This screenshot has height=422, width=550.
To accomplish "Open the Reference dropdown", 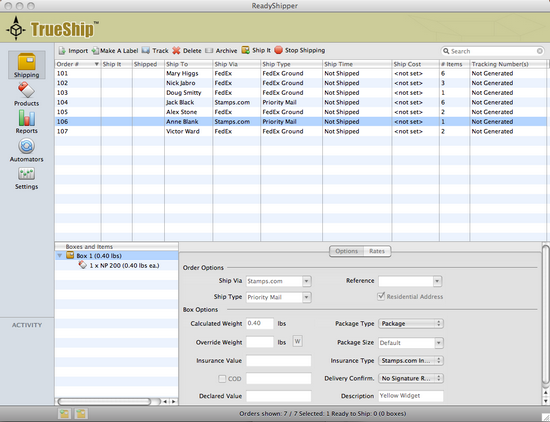I will 437,281.
